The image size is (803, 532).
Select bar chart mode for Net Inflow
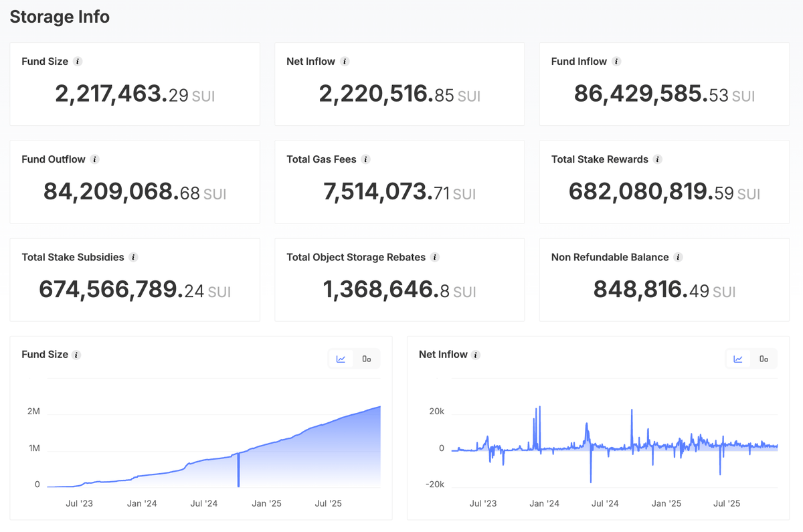point(764,359)
